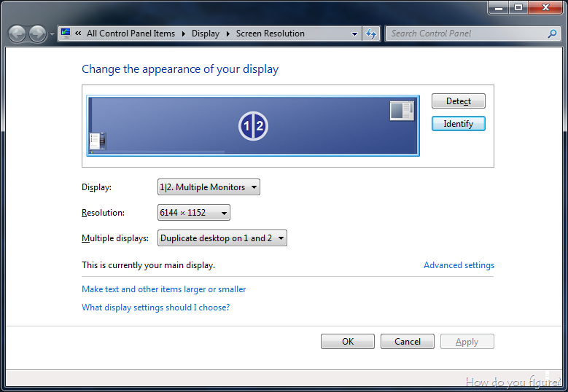Open the Resolution dropdown showing 6144 × 1152
568x392 pixels.
[x=194, y=213]
